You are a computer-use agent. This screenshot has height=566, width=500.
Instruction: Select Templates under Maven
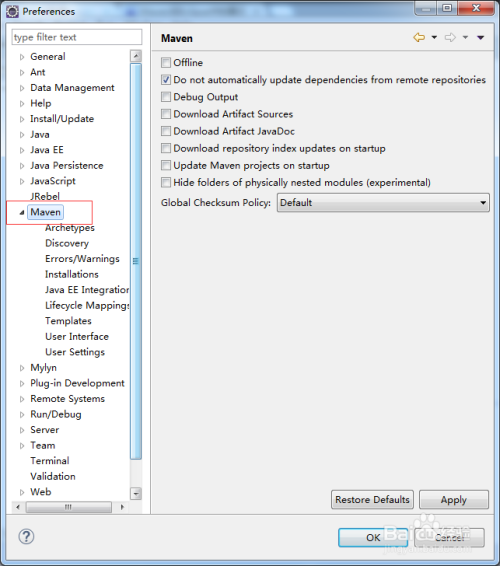click(68, 321)
